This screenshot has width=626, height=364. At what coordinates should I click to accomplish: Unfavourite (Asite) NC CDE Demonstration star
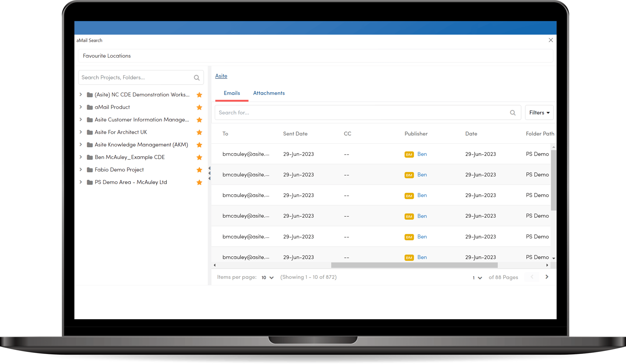pos(199,95)
